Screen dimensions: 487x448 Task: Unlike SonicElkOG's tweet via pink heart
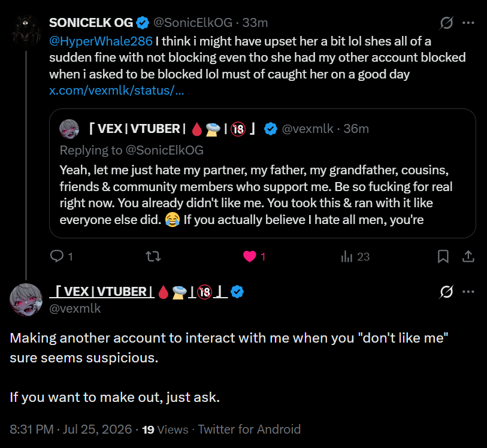[x=254, y=256]
